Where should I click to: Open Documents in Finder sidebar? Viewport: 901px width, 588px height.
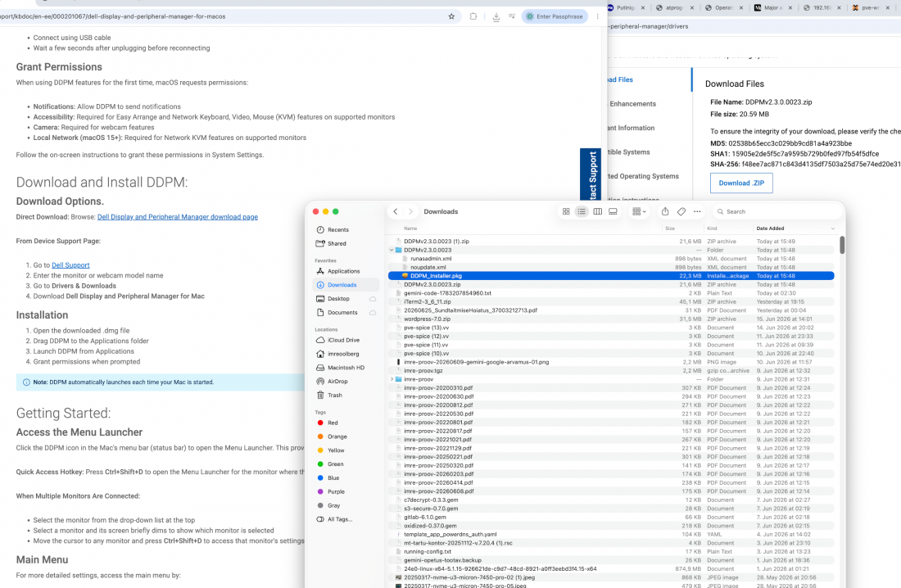pyautogui.click(x=342, y=312)
